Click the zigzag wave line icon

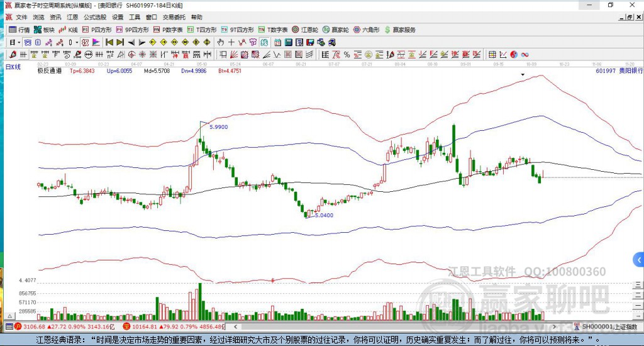click(277, 55)
